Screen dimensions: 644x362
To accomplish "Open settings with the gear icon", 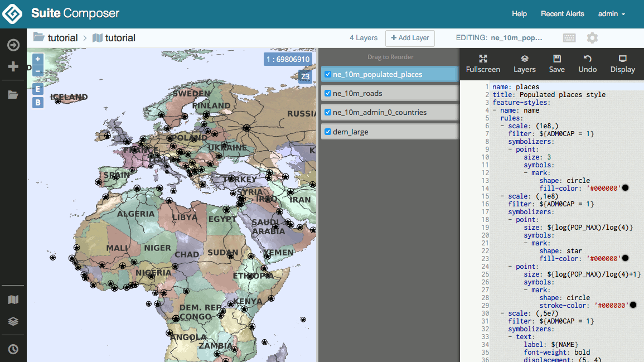I will pyautogui.click(x=592, y=38).
